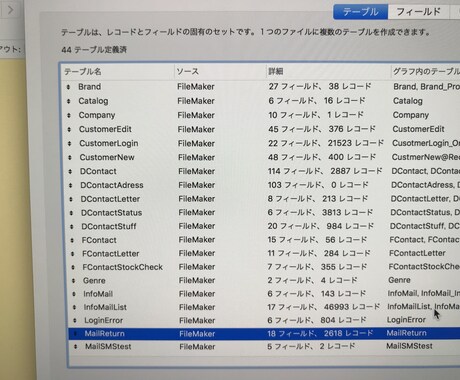Grab the reorder handle of Brand row

point(68,87)
